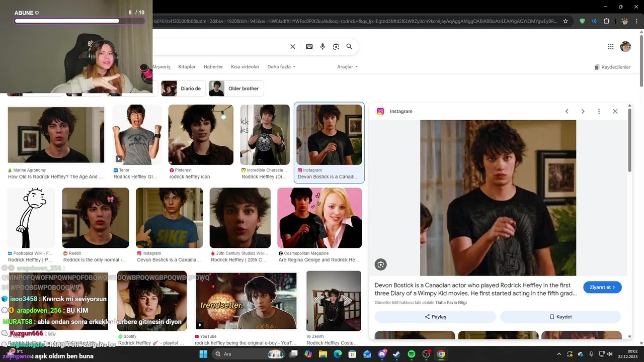Click the Chrome icon in the taskbar
Image resolution: width=644 pixels, height=362 pixels.
pyautogui.click(x=441, y=354)
